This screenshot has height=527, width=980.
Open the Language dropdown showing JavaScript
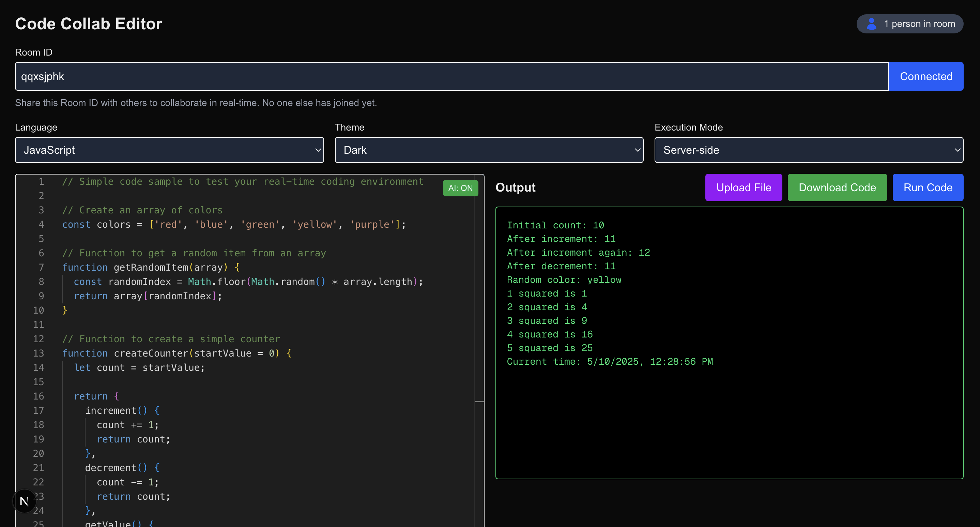point(169,150)
